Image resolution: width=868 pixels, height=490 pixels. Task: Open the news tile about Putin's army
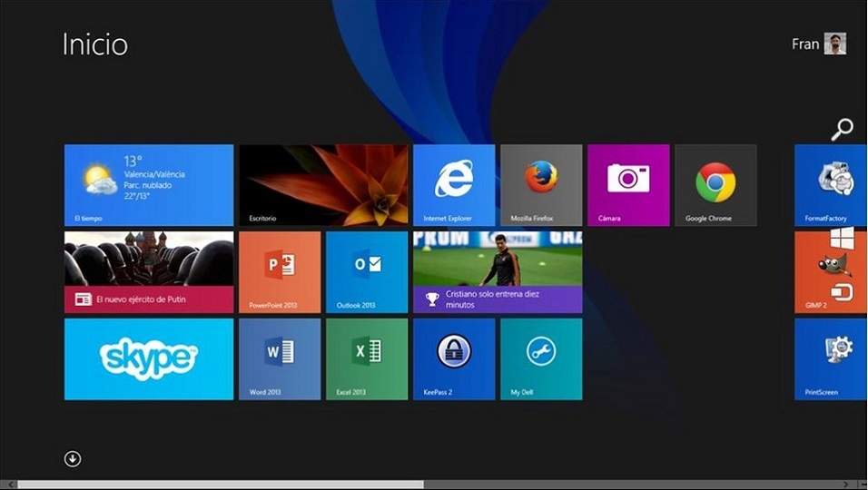click(149, 272)
